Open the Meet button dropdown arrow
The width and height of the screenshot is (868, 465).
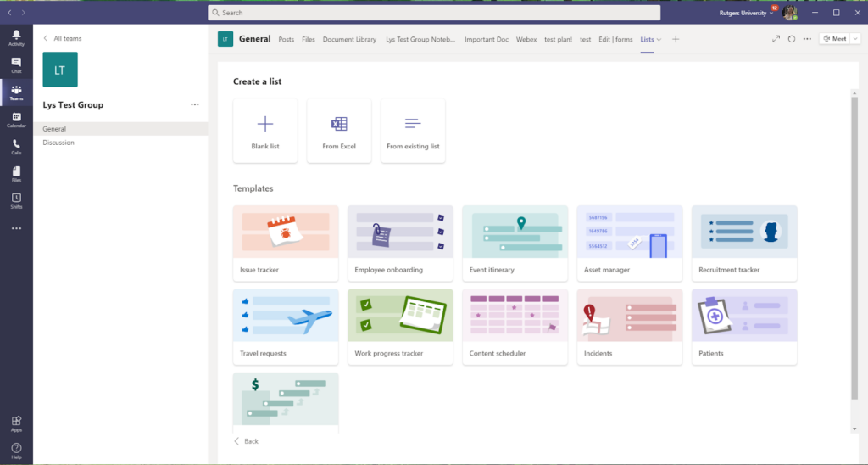click(x=854, y=39)
